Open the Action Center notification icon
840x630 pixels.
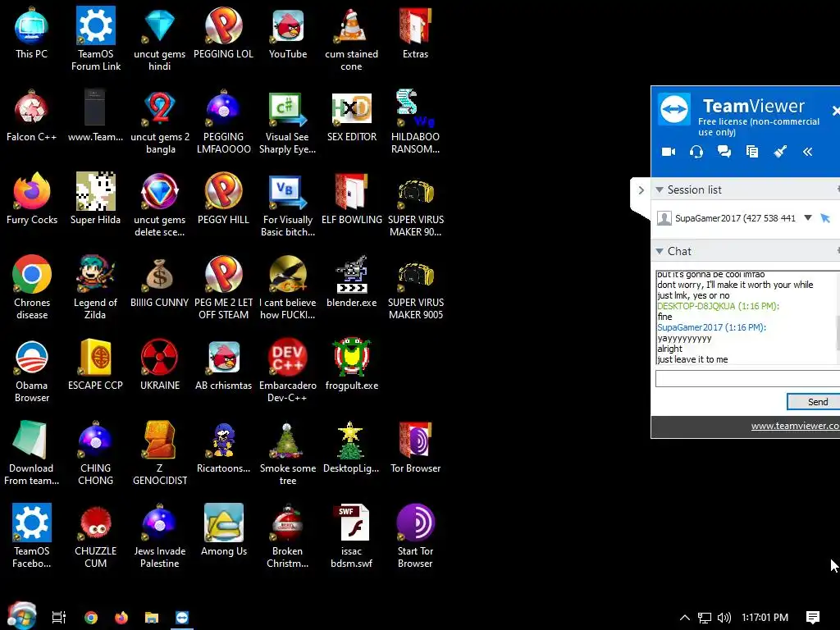click(813, 618)
